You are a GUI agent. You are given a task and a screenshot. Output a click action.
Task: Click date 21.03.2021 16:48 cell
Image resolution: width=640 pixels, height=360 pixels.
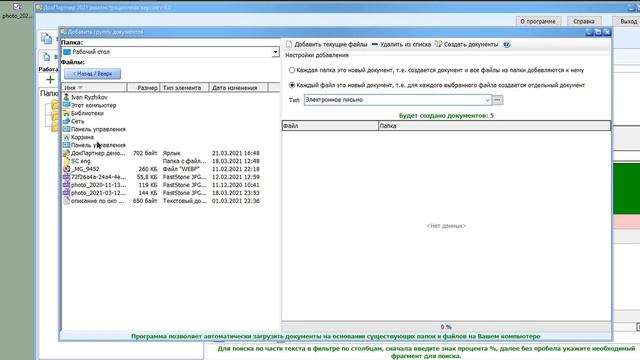[x=236, y=153]
